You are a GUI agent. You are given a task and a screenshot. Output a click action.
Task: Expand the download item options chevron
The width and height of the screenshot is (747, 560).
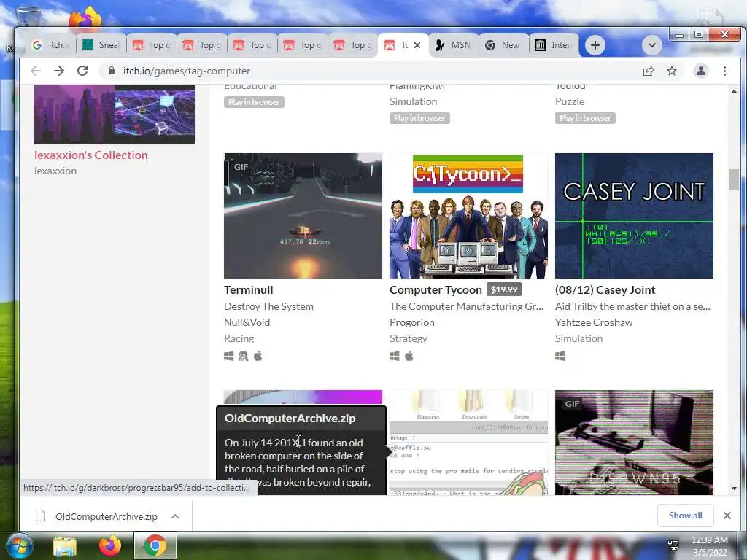coord(175,516)
